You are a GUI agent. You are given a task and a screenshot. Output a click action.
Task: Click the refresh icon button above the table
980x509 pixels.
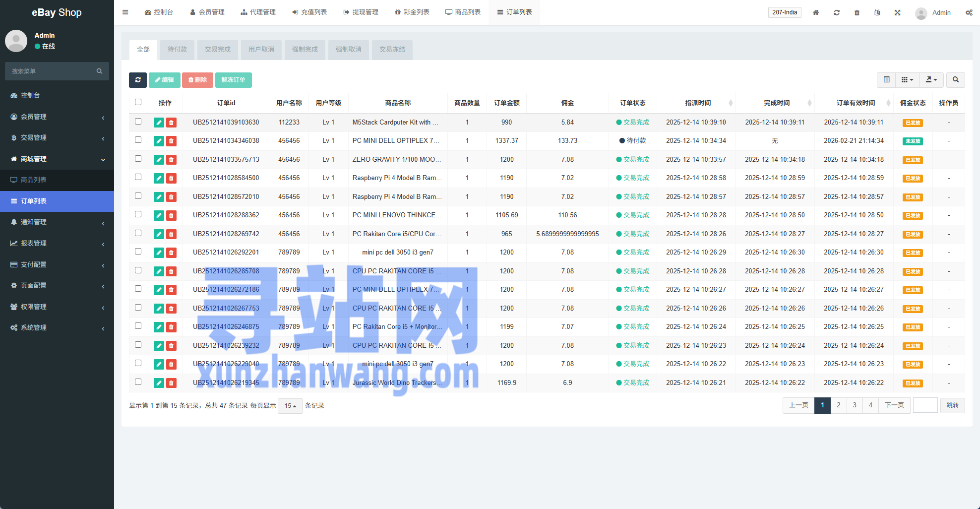point(137,80)
